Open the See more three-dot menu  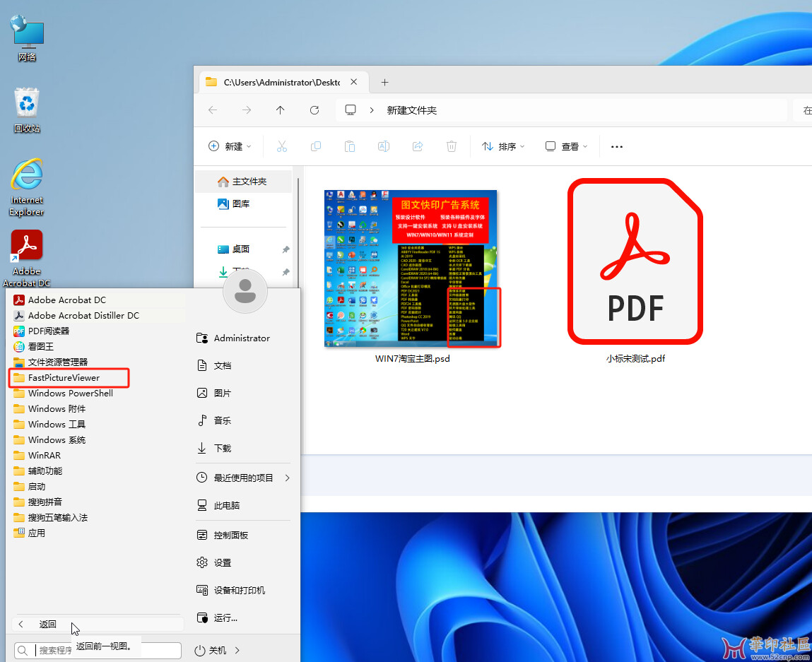(616, 146)
